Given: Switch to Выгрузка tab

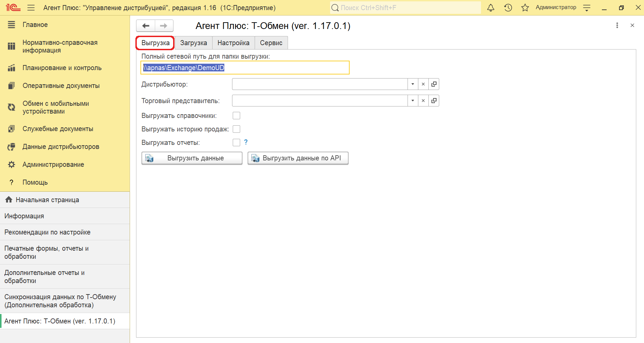Looking at the screenshot, I should tap(155, 43).
